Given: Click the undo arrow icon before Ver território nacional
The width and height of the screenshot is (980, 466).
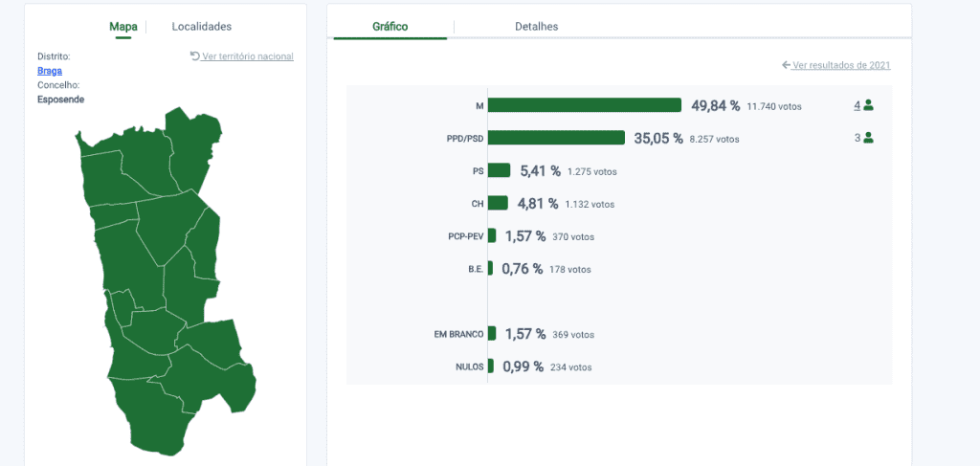Looking at the screenshot, I should tap(195, 56).
